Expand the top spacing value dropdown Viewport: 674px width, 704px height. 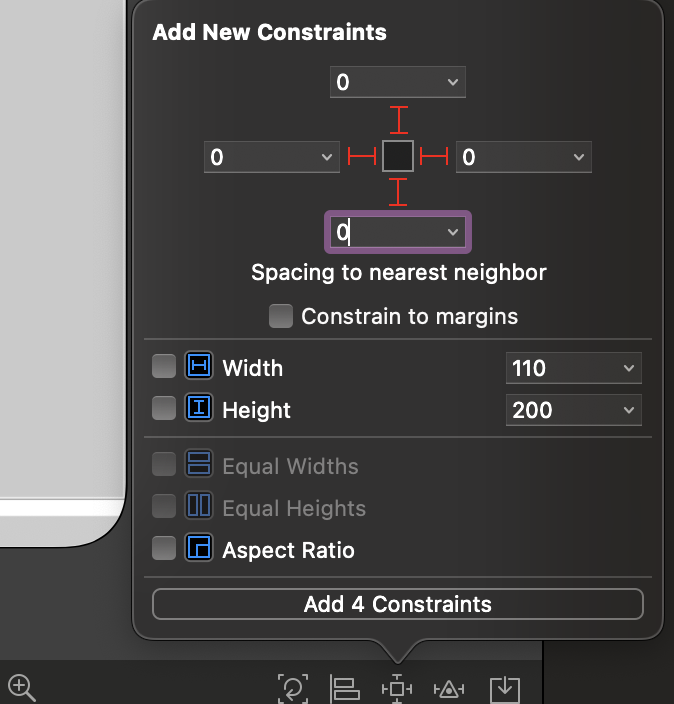453,82
